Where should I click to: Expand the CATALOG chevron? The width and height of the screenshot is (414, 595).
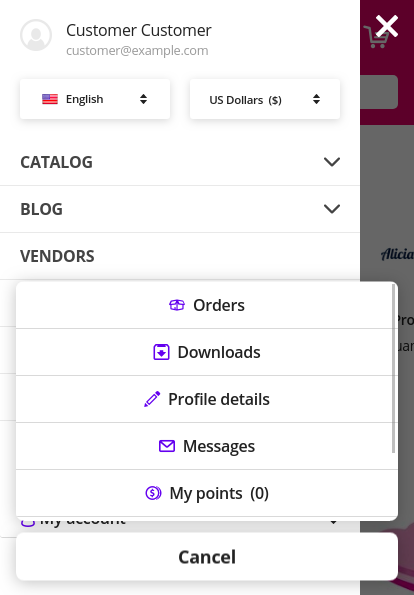[x=332, y=162]
